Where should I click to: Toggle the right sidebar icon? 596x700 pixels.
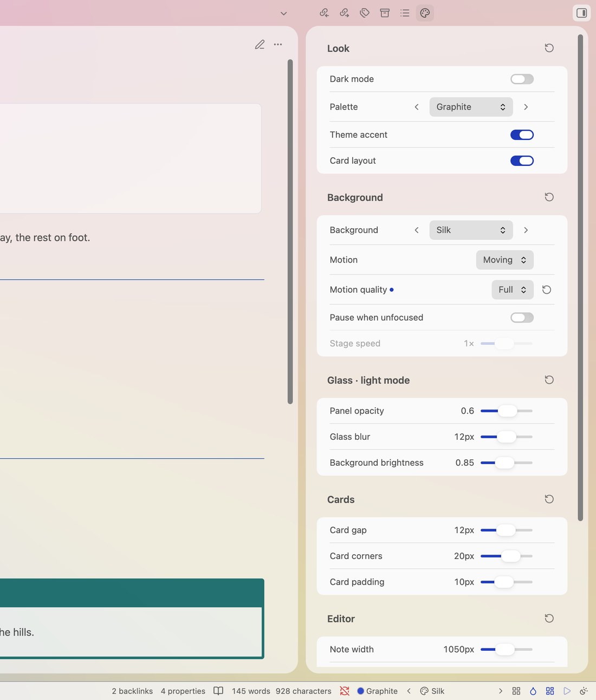point(581,13)
